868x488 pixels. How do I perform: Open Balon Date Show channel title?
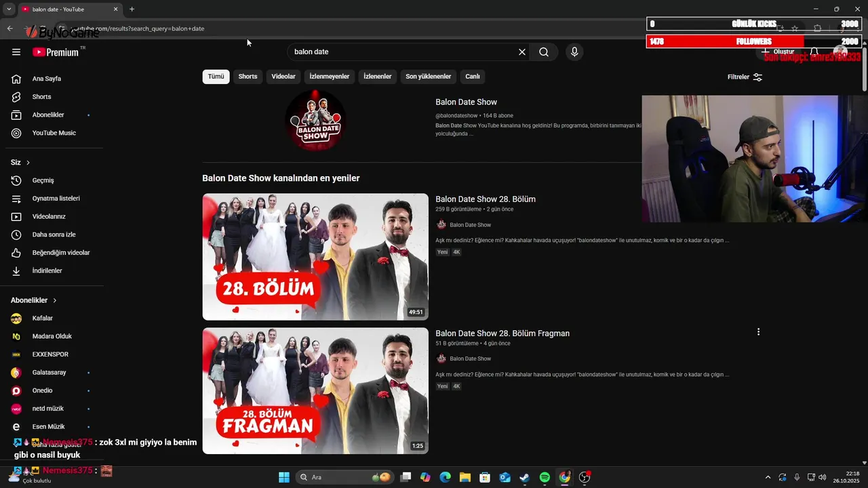466,102
